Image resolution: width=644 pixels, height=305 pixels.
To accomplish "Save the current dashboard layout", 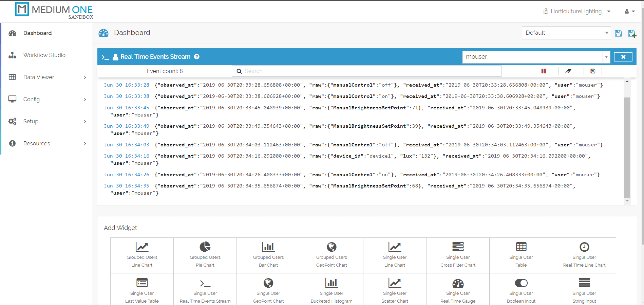I will [618, 33].
